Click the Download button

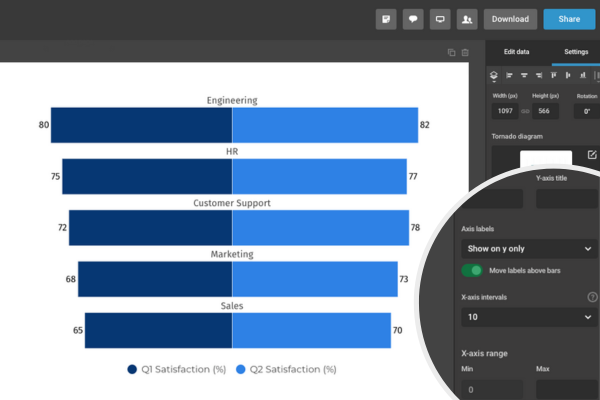[x=510, y=19]
